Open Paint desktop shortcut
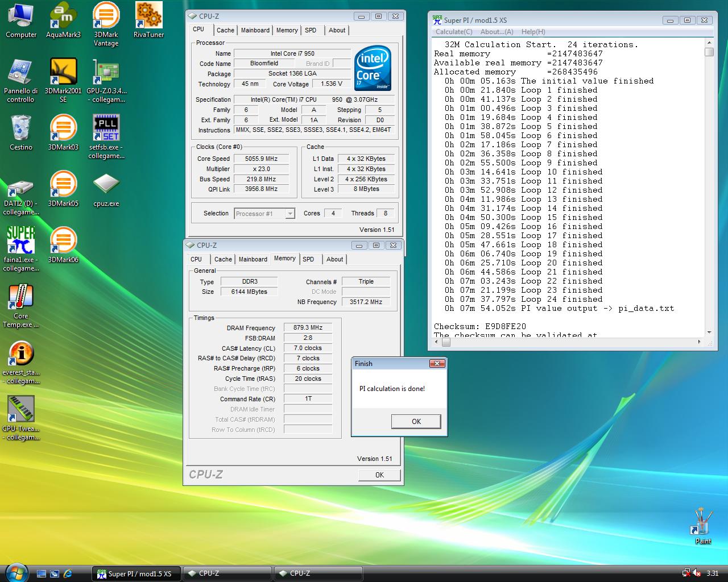The image size is (728, 582). pos(703,526)
